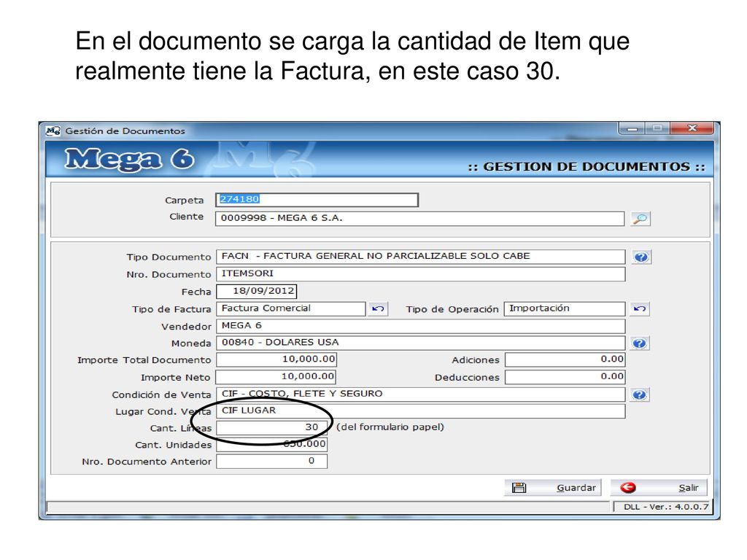Close the Gestión de Documentos window
Viewport: 747px width, 560px height.
pyautogui.click(x=692, y=128)
